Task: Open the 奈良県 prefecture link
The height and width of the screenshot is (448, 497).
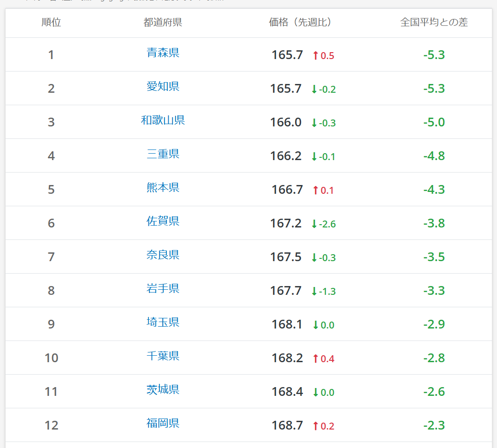Action: click(163, 255)
